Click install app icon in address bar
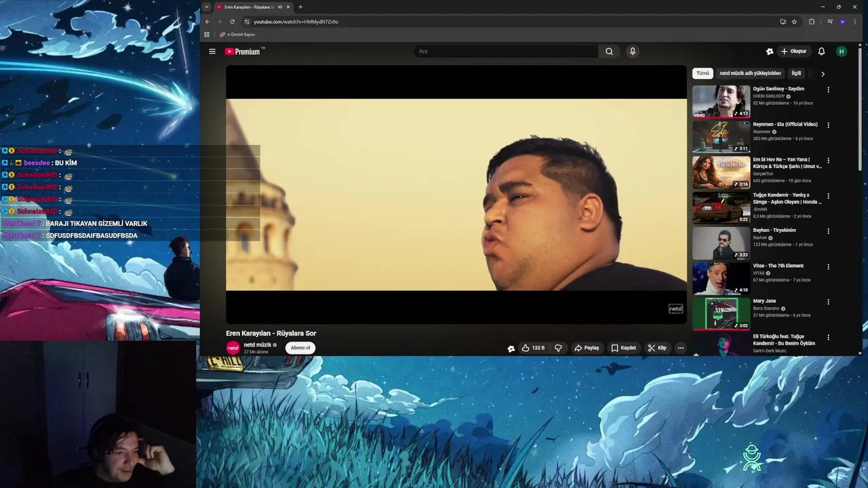868x488 pixels. (x=783, y=22)
